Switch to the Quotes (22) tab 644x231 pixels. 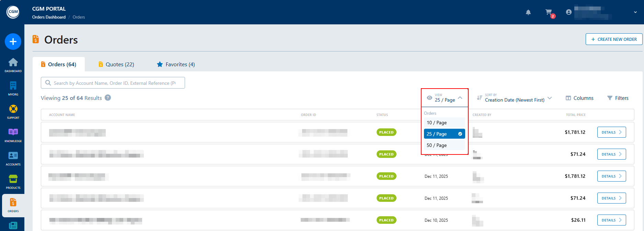tap(116, 65)
